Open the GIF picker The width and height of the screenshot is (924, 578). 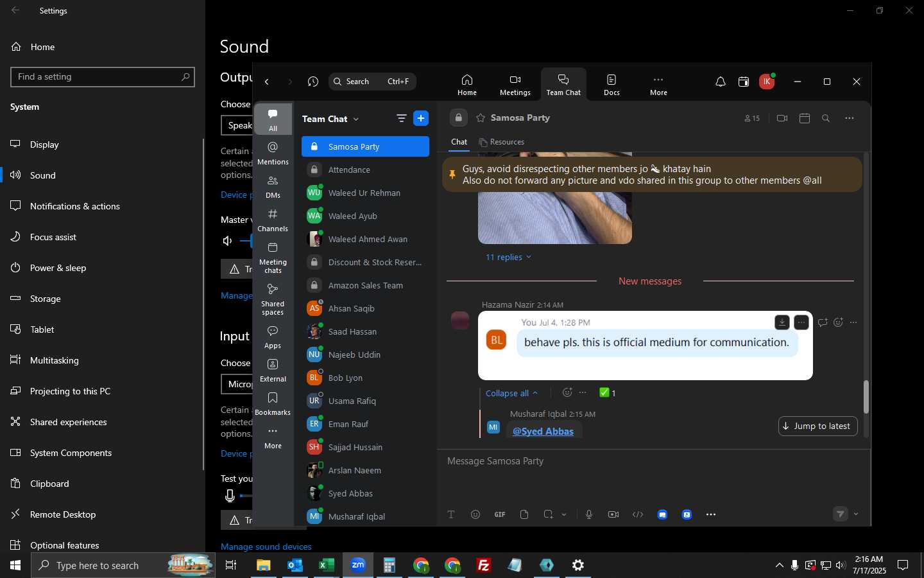coord(500,514)
